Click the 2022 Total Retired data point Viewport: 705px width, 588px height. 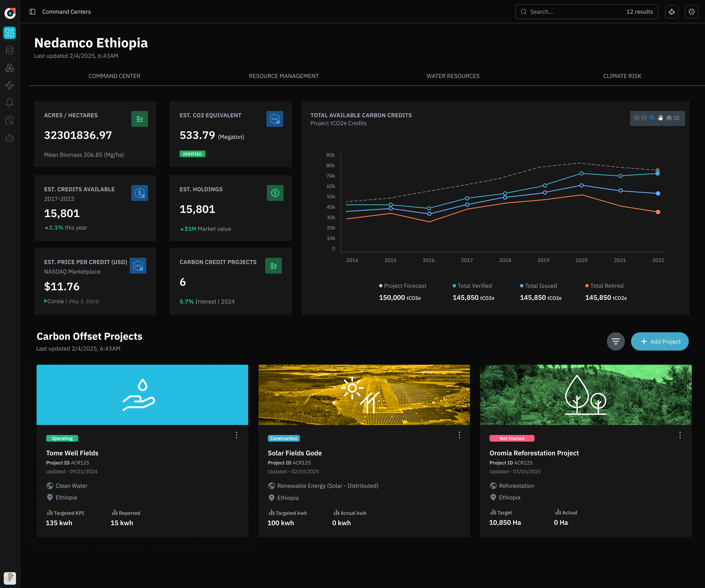pos(658,212)
